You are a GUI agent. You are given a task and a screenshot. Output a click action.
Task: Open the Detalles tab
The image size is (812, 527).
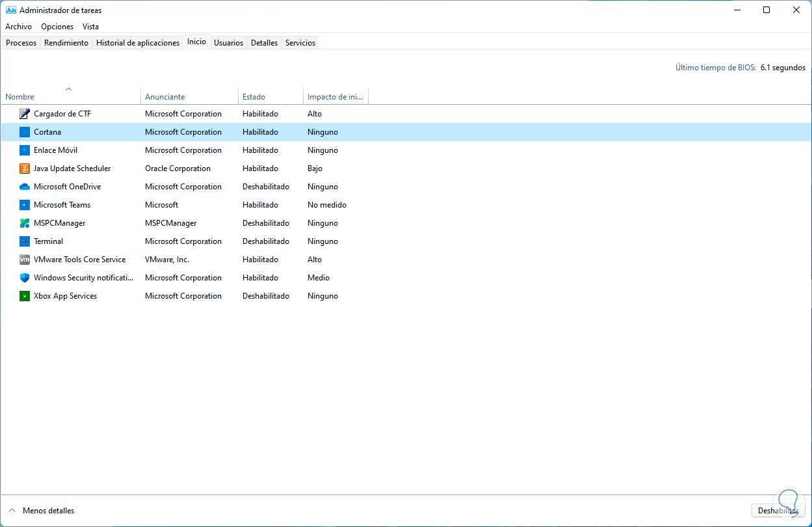265,43
